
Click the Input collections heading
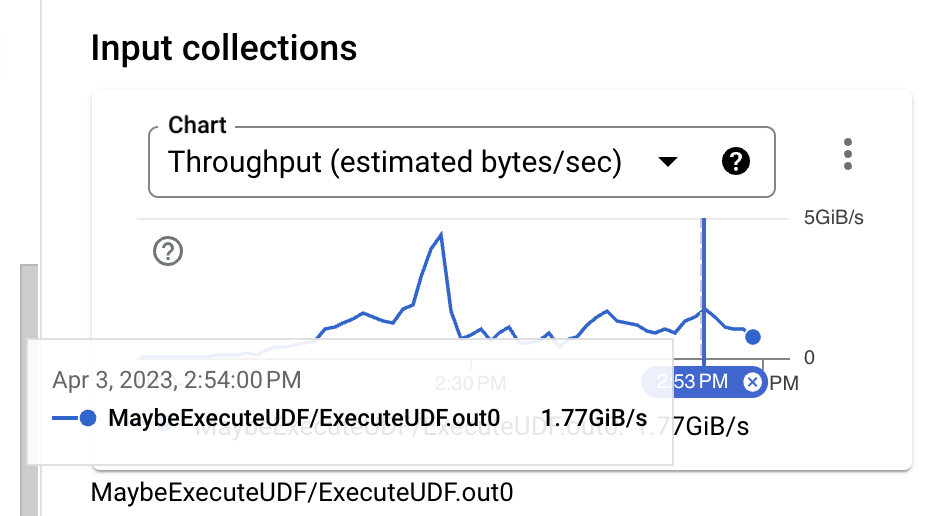[x=224, y=47]
